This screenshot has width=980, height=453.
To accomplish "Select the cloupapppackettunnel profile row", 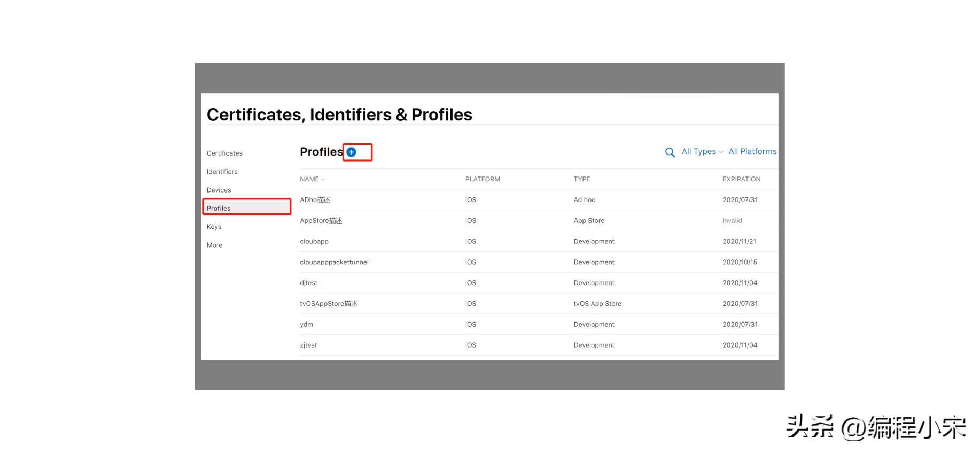I will coord(334,262).
